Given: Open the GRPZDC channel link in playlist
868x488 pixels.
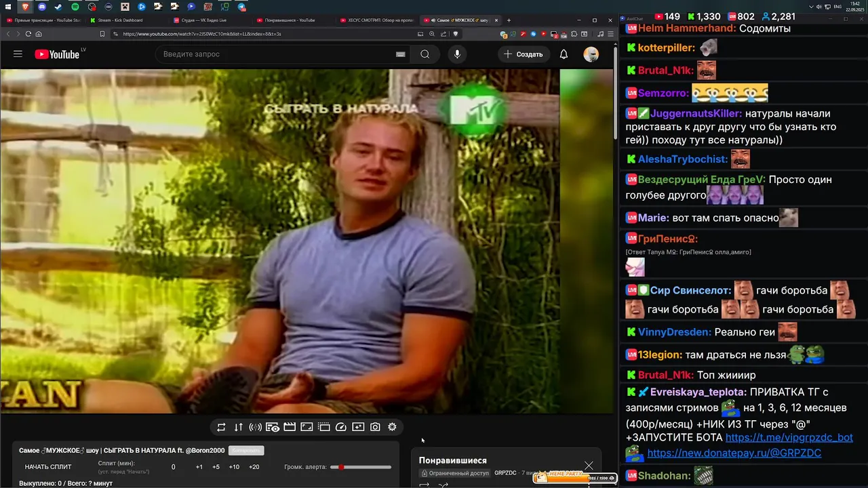Looking at the screenshot, I should (x=505, y=473).
